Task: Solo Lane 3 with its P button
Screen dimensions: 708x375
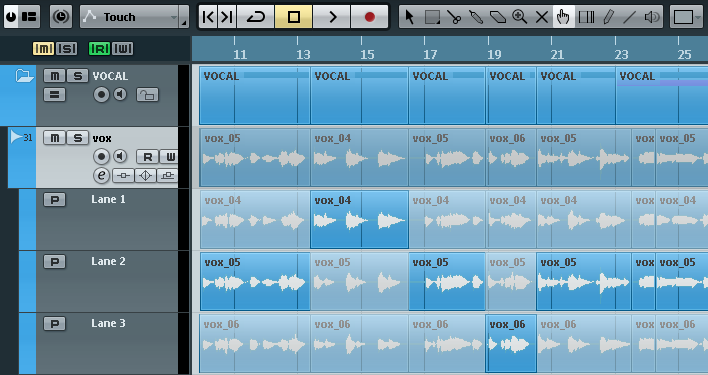Action: [55, 324]
